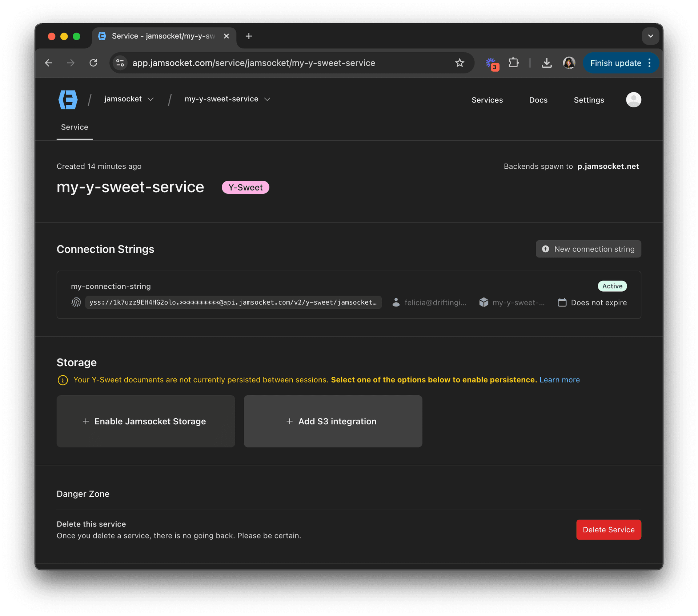The height and width of the screenshot is (616, 698).
Task: Click the red Delete Service button
Action: pyautogui.click(x=609, y=530)
